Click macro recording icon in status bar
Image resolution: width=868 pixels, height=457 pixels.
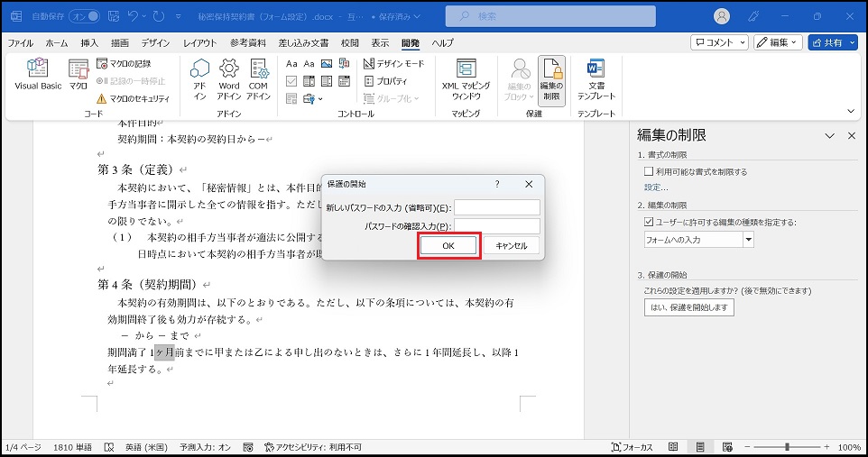point(248,447)
